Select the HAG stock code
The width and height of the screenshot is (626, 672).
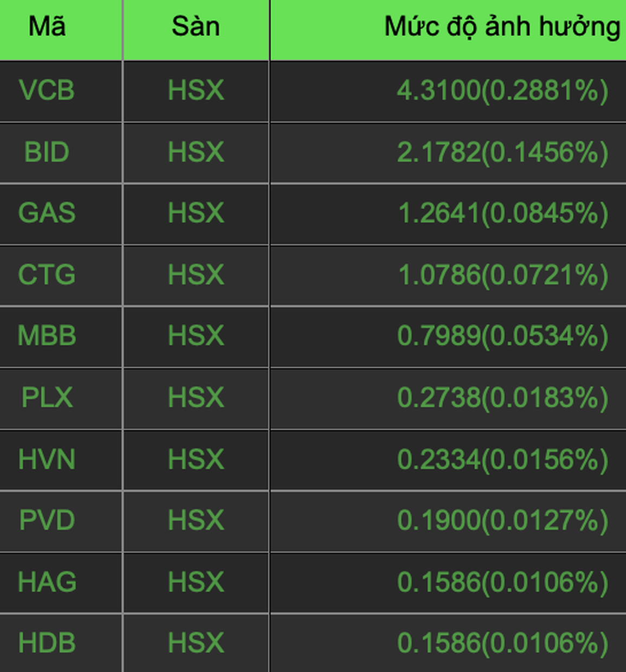47,583
